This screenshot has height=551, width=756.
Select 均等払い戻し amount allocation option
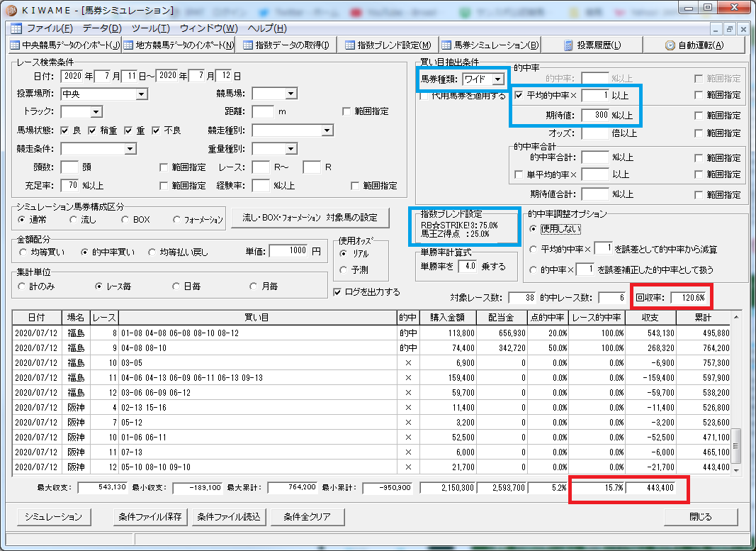pyautogui.click(x=152, y=252)
